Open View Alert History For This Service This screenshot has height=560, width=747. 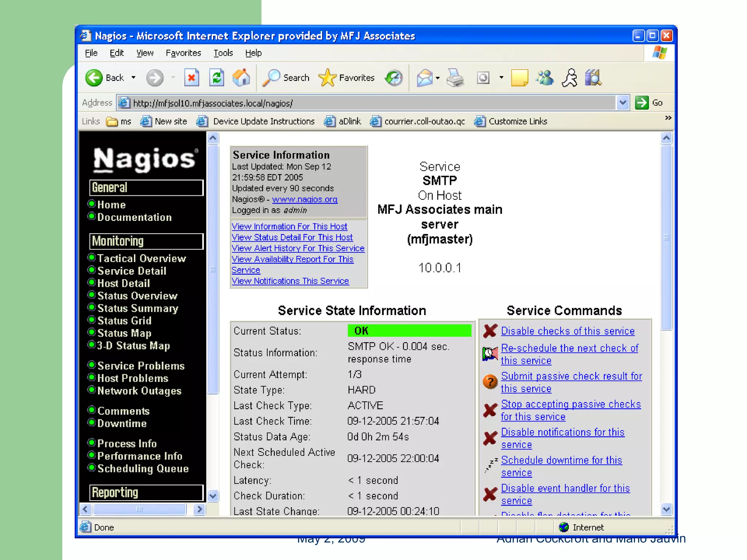[x=298, y=248]
